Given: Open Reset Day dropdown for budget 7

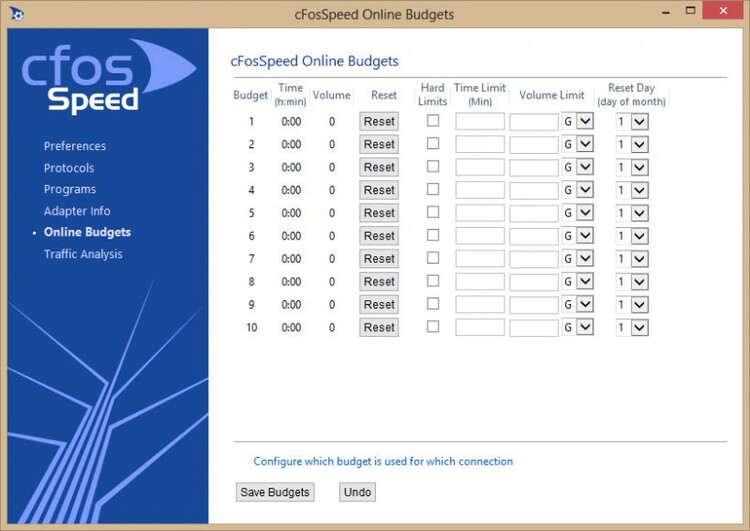Looking at the screenshot, I should (x=632, y=259).
